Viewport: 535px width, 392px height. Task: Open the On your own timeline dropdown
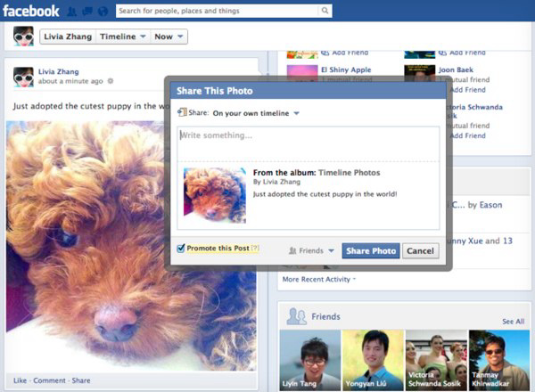(256, 113)
